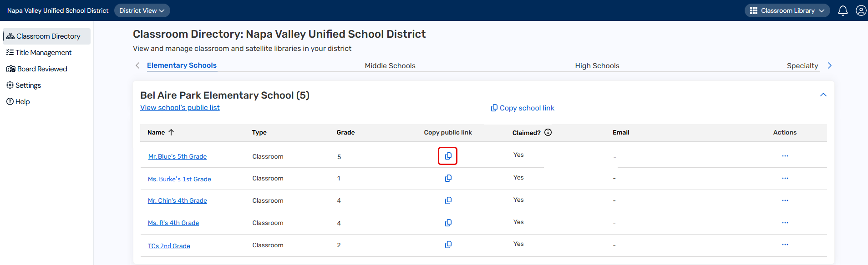Open the District View dropdown
The width and height of the screenshot is (868, 265).
tap(142, 10)
